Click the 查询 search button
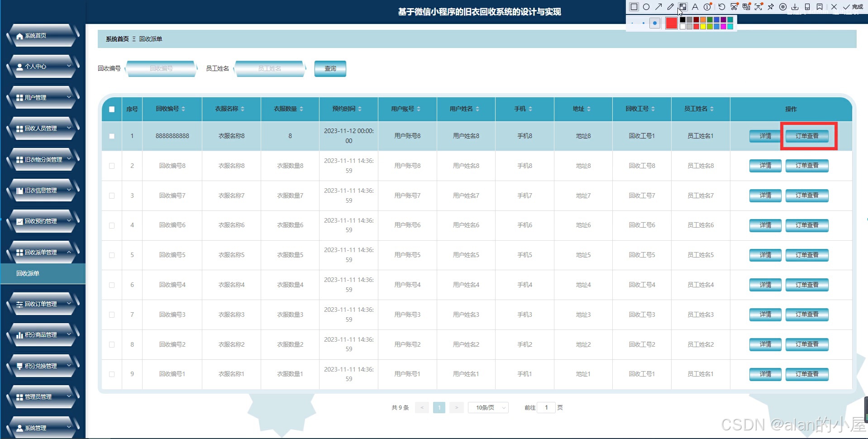 [x=330, y=69]
